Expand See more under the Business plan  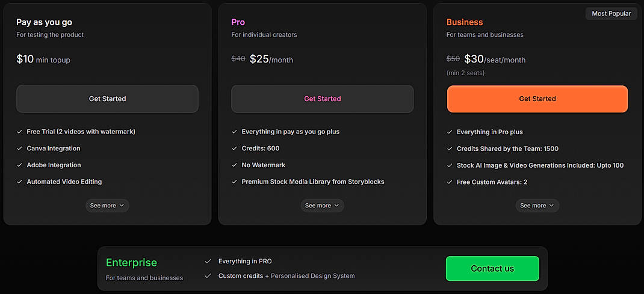(x=537, y=206)
